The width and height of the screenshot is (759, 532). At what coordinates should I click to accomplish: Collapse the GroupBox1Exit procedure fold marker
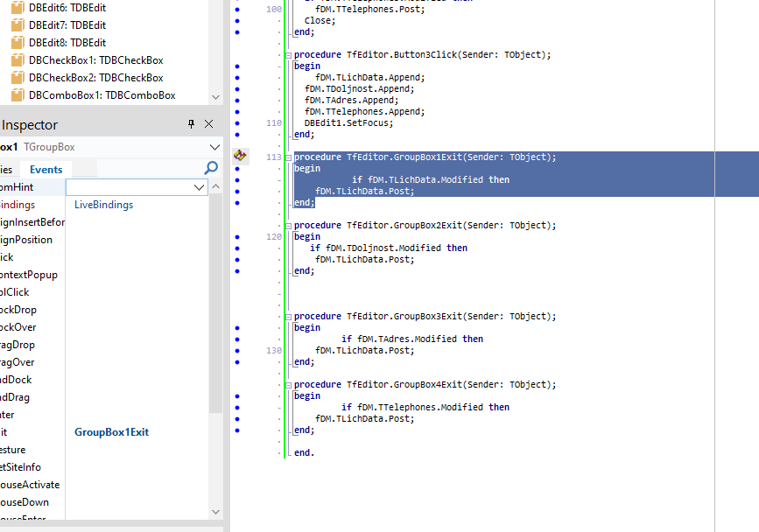(x=289, y=157)
